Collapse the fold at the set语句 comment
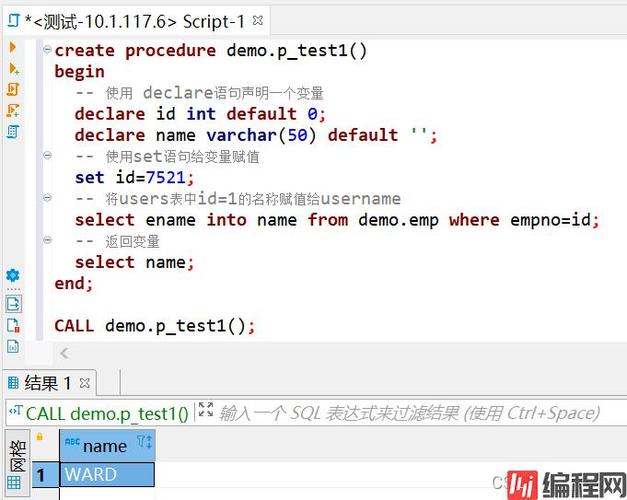 click(x=47, y=155)
